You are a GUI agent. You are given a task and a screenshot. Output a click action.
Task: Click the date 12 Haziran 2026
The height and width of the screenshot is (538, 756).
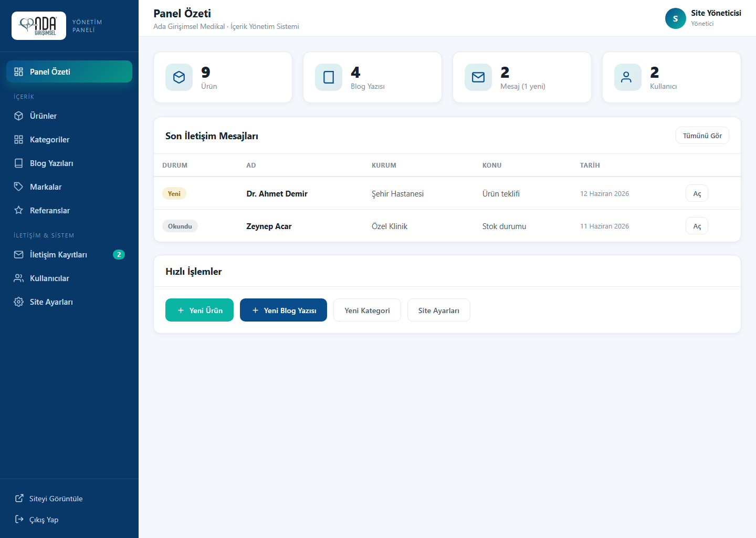click(x=604, y=194)
